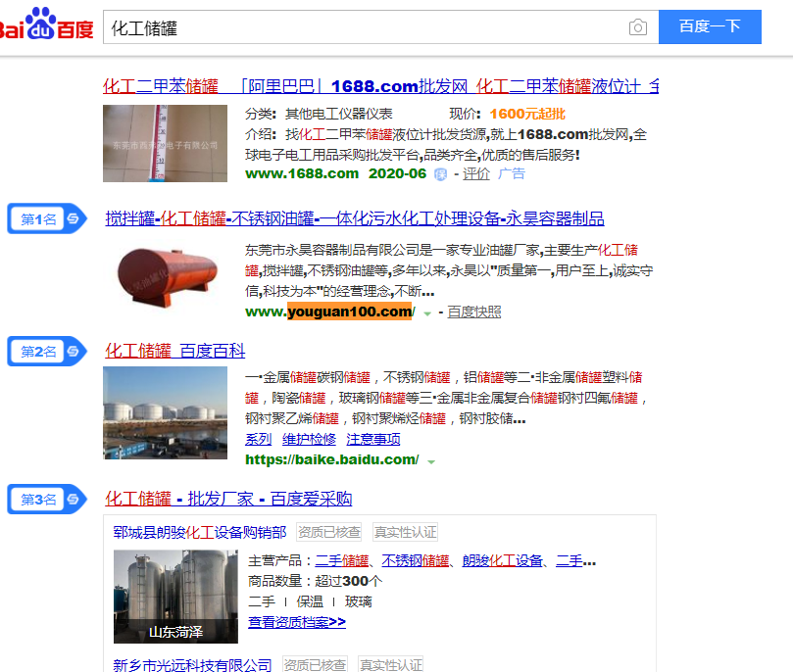Open 查看资质档案>> link
The height and width of the screenshot is (672, 793).
pos(297,622)
